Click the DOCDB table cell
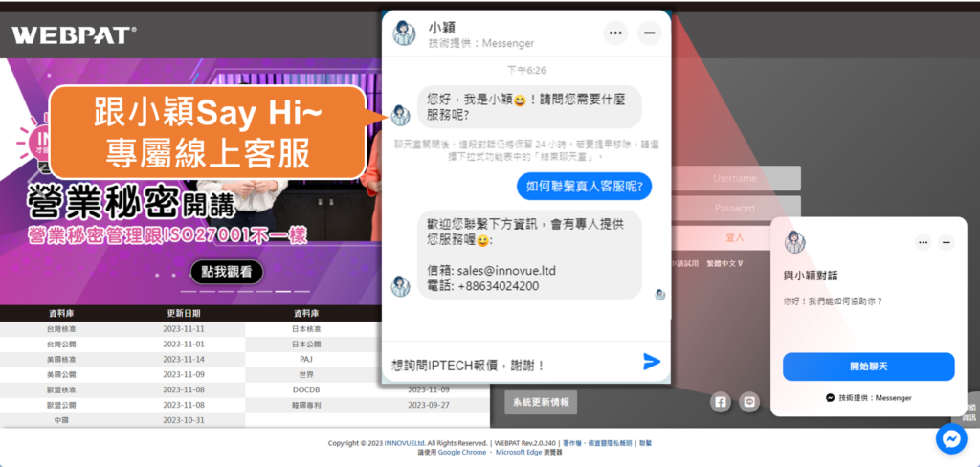This screenshot has height=467, width=980. tap(306, 389)
